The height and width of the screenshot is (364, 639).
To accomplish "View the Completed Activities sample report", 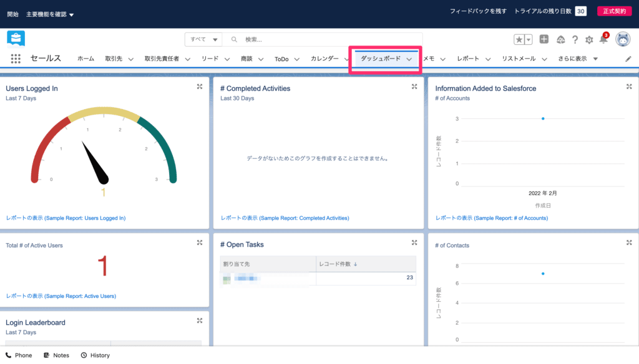I will [x=285, y=218].
